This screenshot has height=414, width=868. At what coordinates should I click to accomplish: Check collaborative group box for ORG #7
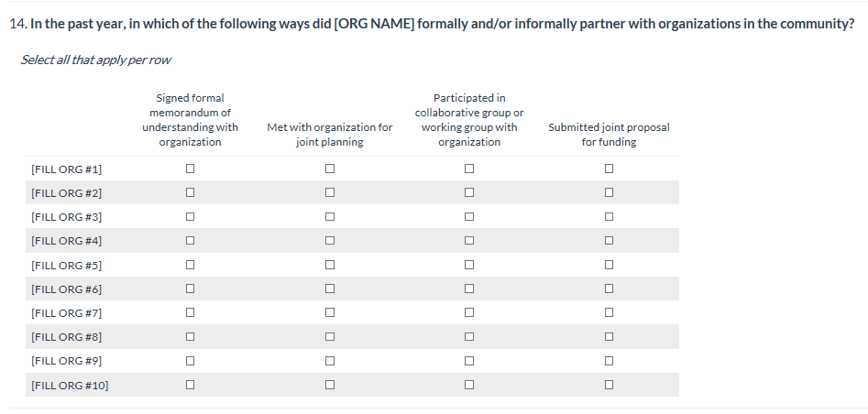pyautogui.click(x=469, y=313)
